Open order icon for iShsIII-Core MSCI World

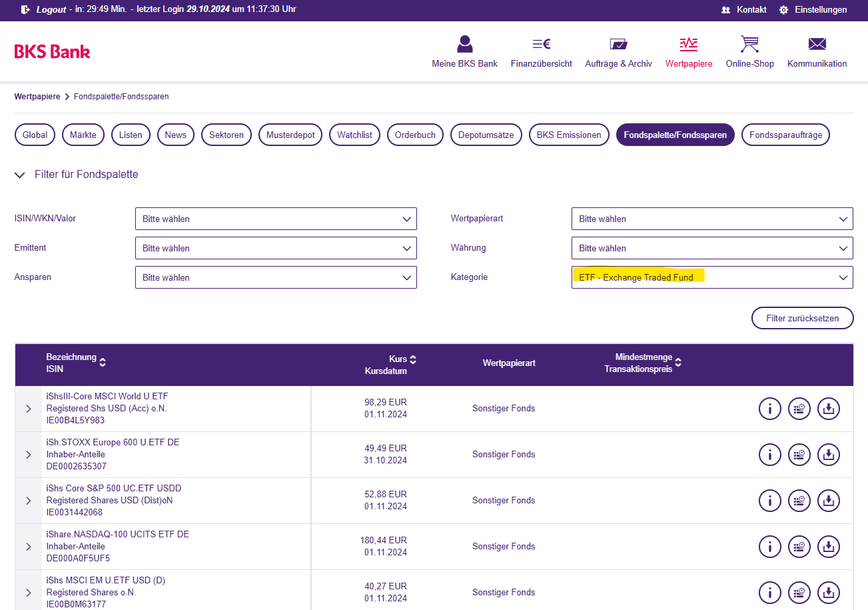[799, 409]
